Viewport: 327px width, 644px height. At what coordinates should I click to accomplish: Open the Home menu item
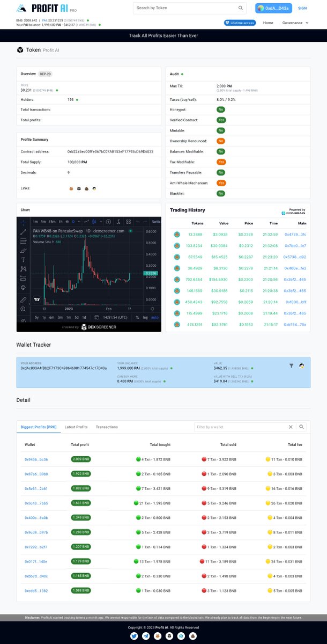tap(268, 23)
